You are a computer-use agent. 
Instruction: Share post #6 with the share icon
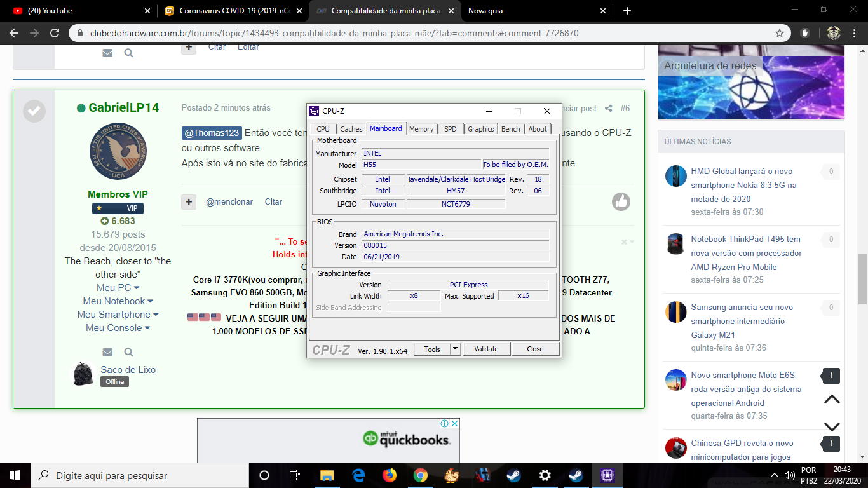coord(608,108)
